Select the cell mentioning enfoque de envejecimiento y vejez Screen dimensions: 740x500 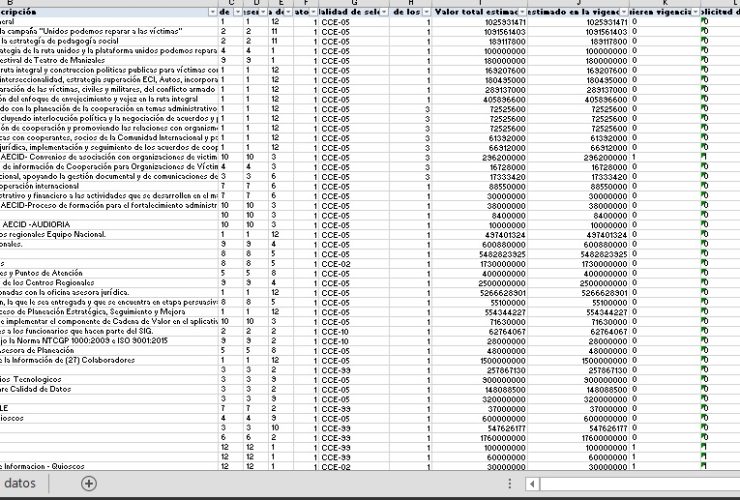coord(109,99)
